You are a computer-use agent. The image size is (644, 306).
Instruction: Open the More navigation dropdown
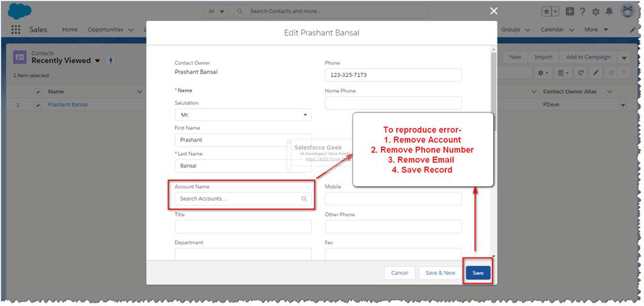click(596, 30)
